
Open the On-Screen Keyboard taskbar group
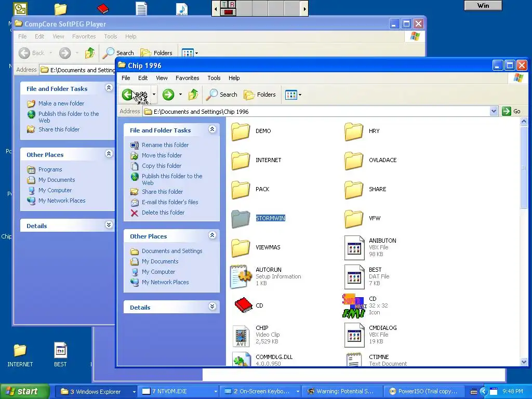coord(260,392)
